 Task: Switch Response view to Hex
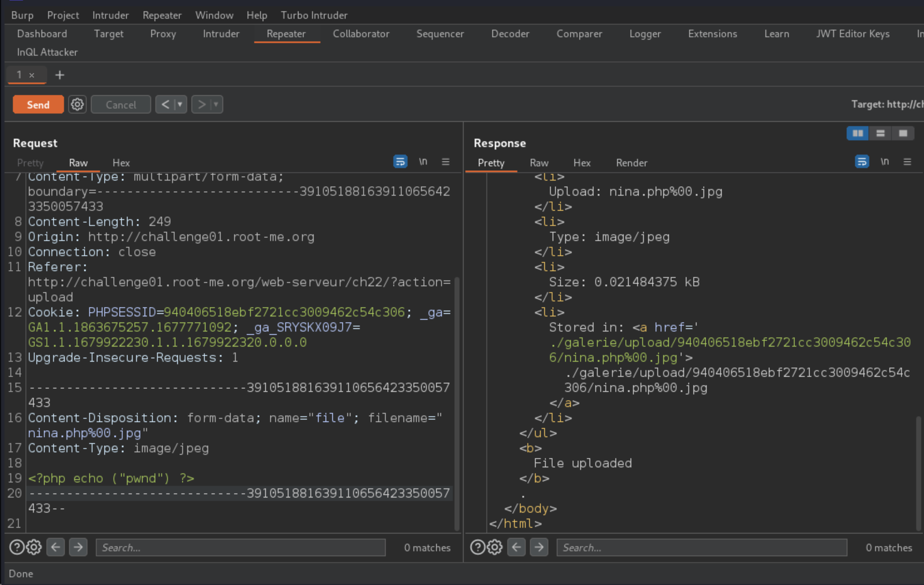click(582, 163)
